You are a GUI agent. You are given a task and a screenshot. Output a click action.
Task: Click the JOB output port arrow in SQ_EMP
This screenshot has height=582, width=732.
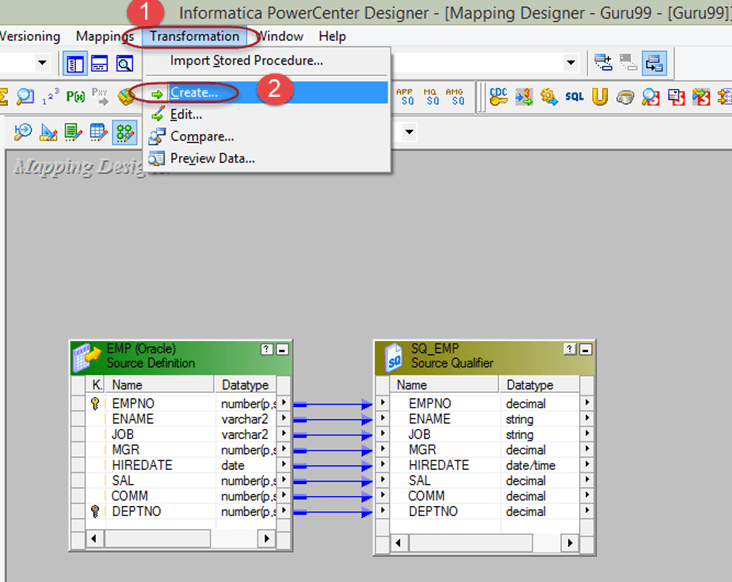coord(587,434)
